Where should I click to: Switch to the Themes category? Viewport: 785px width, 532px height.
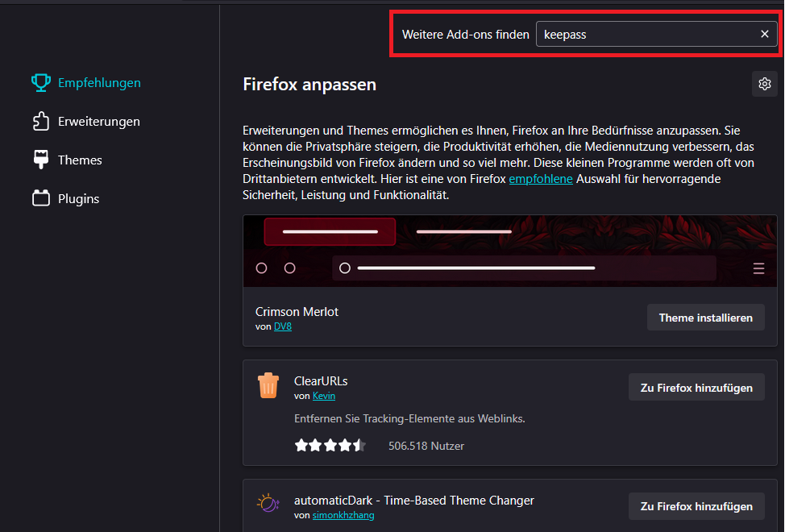click(80, 160)
